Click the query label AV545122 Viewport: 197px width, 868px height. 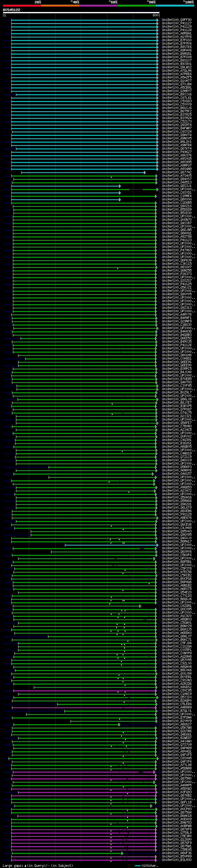tap(11, 10)
